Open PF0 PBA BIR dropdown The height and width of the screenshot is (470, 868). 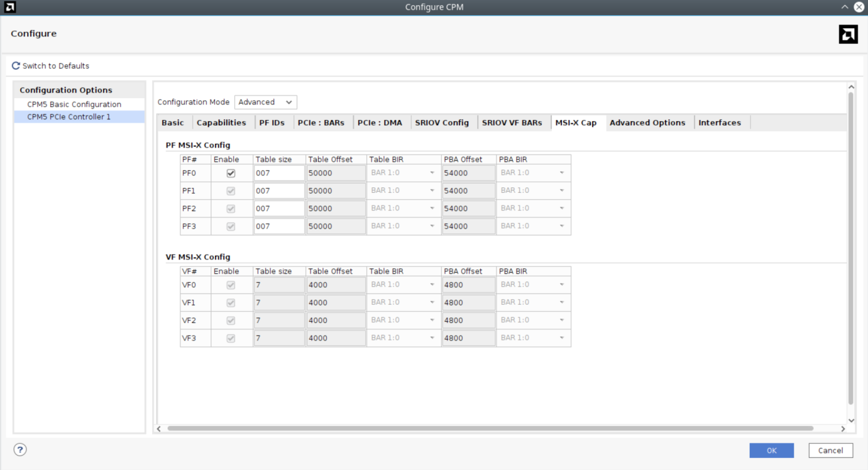[x=532, y=173]
